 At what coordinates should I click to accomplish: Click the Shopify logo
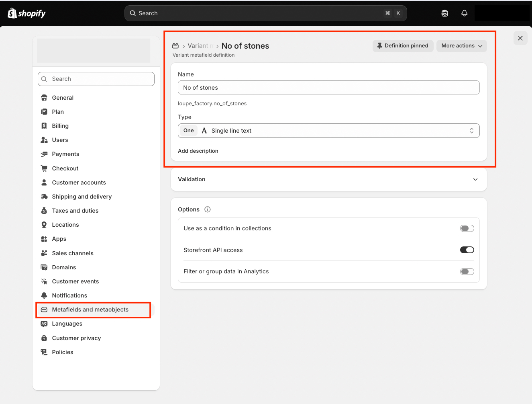point(26,13)
